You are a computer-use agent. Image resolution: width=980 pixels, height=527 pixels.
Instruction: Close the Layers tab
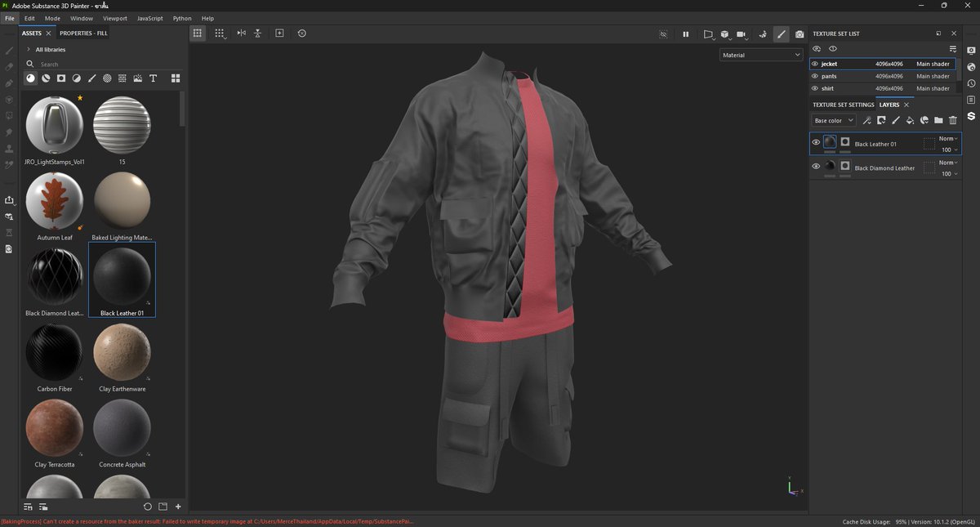pyautogui.click(x=906, y=105)
